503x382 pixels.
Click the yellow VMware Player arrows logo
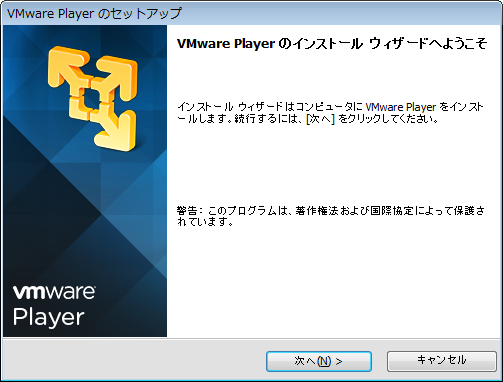[x=93, y=98]
